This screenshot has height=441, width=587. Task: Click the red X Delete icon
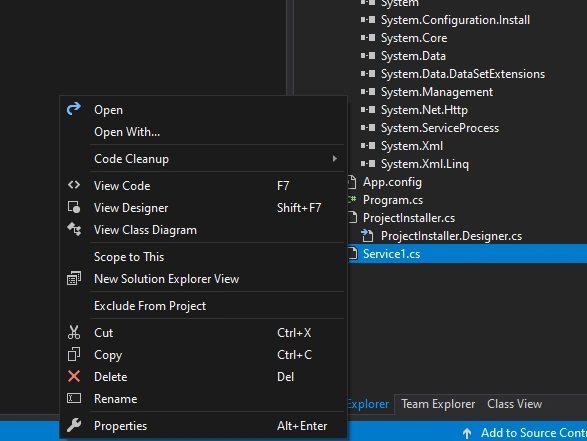[x=74, y=376]
